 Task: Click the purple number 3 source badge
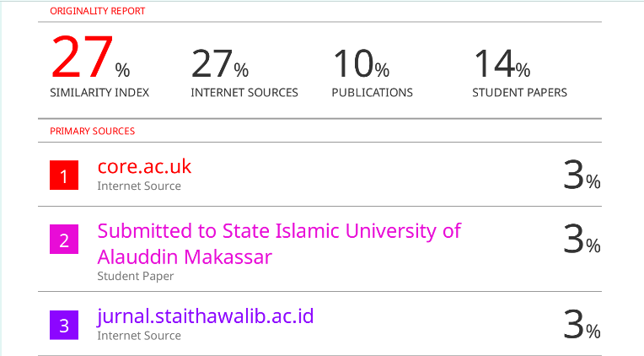coord(64,323)
